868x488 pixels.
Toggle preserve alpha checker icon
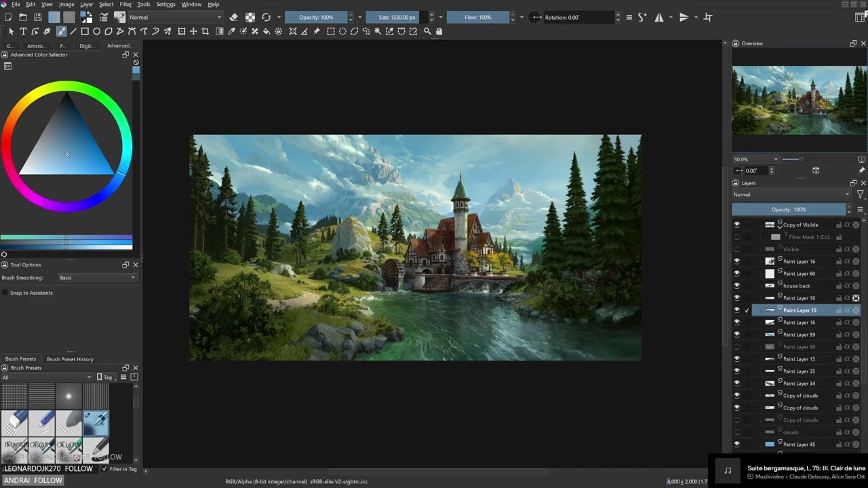tap(250, 17)
